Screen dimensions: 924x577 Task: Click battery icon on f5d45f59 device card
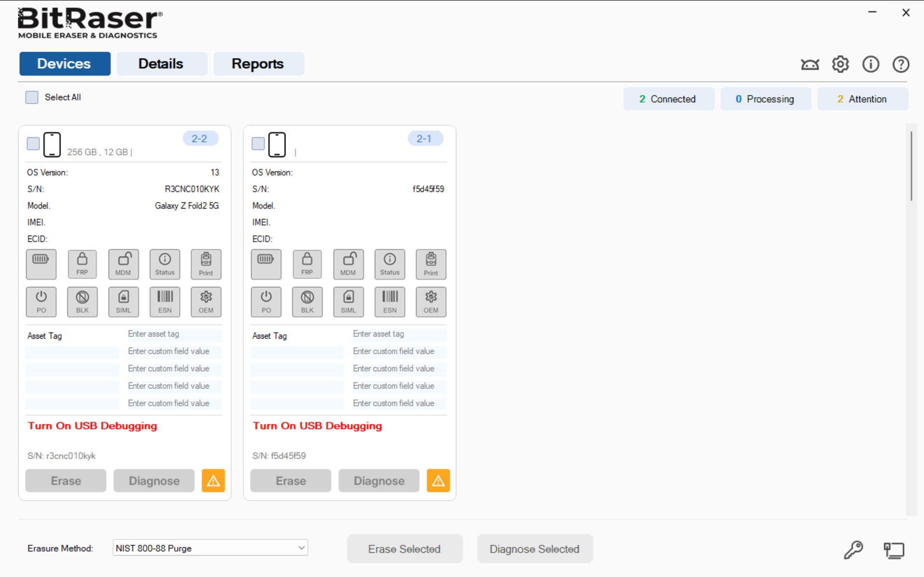coord(266,264)
